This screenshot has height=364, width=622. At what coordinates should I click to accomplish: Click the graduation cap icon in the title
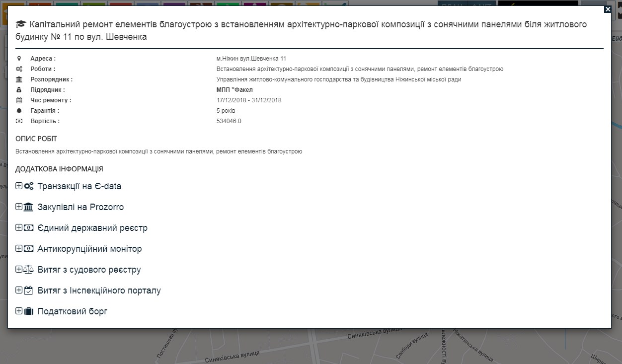tap(20, 24)
